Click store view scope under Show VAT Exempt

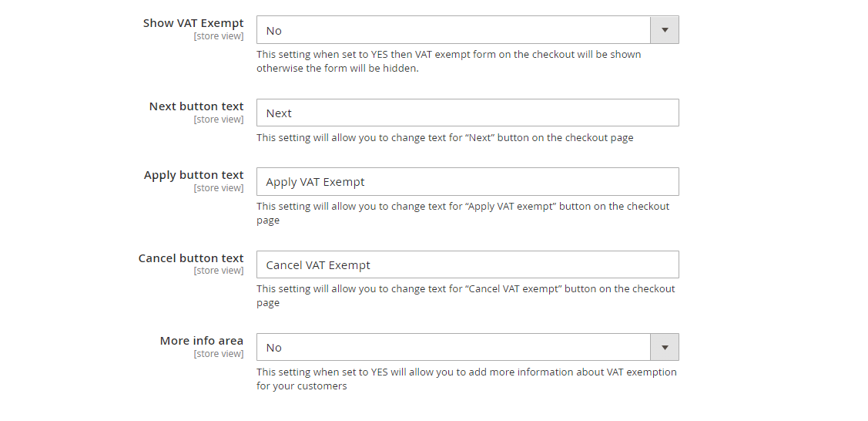click(x=219, y=36)
